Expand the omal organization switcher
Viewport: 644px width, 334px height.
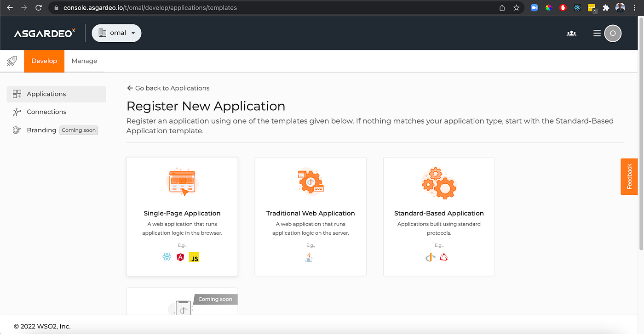point(116,33)
